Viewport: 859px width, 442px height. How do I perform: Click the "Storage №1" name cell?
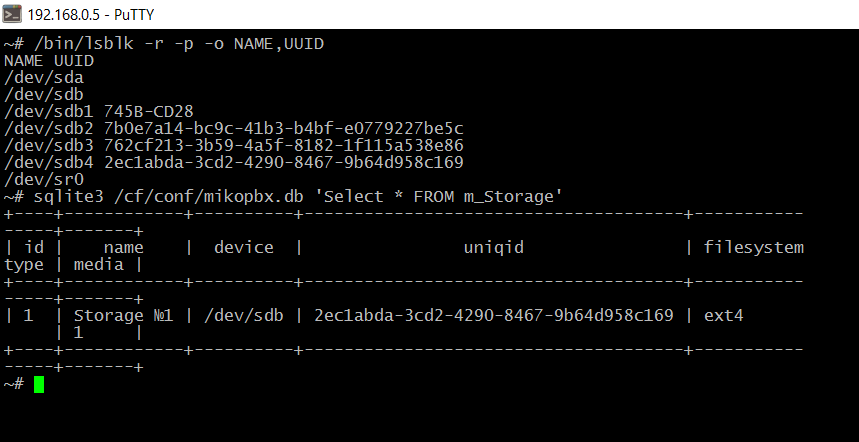[x=124, y=316]
